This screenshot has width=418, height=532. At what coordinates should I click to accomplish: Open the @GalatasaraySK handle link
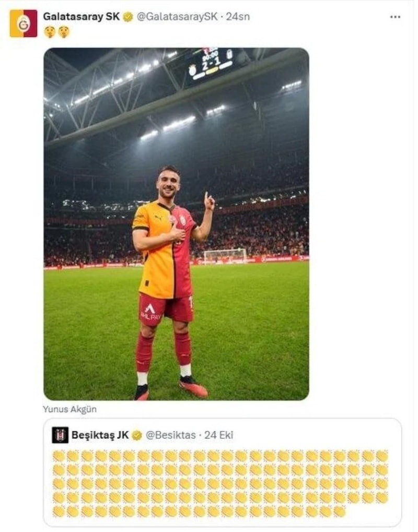(177, 17)
